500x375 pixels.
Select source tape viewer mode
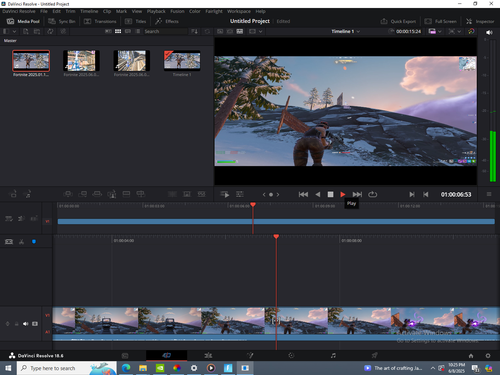click(230, 31)
